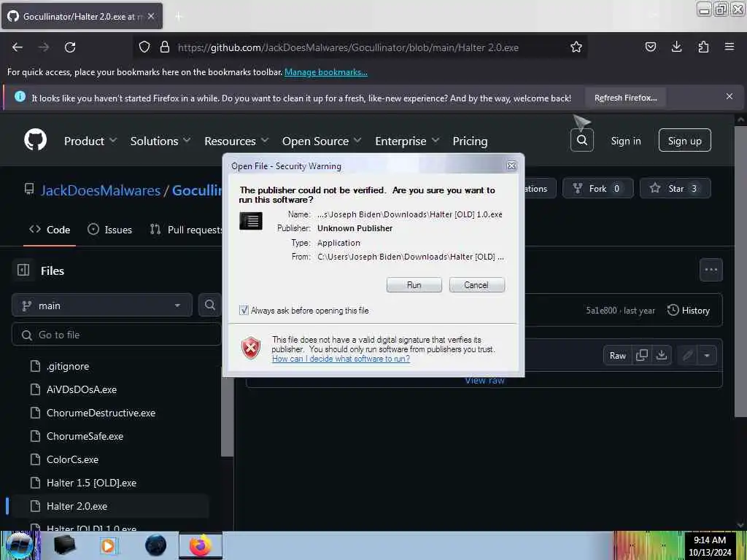This screenshot has height=560, width=747.
Task: Switch to the Pull requests tab
Action: click(186, 230)
